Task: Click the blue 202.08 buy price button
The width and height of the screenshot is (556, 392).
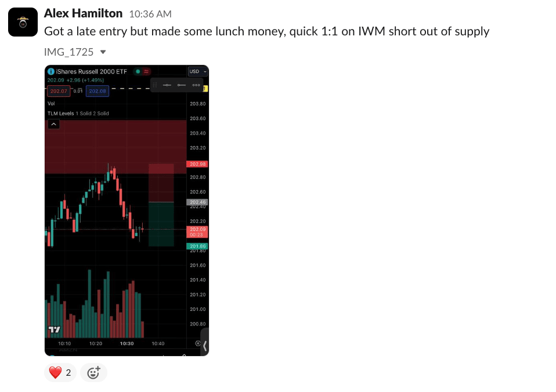Action: (x=96, y=91)
